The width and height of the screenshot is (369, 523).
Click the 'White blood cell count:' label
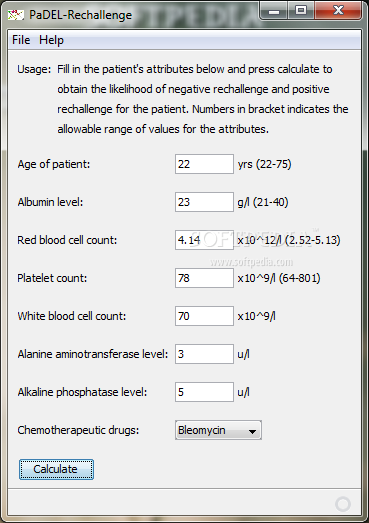coord(72,316)
